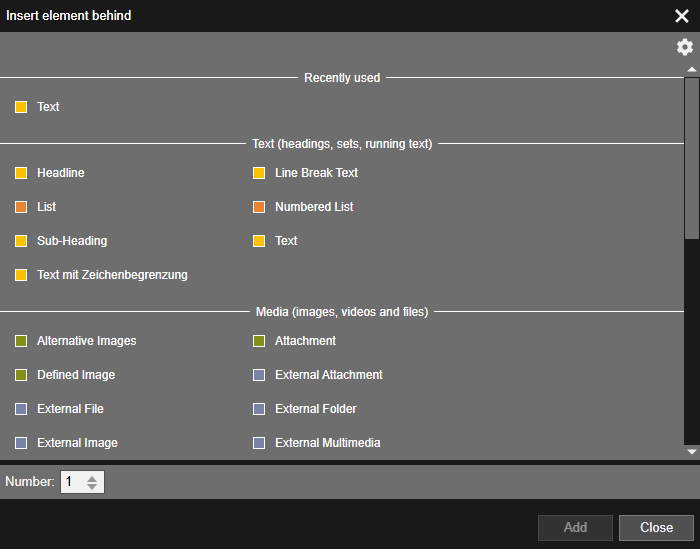The height and width of the screenshot is (549, 700).
Task: Click yellow square beside Sub-Heading
Action: coord(21,241)
